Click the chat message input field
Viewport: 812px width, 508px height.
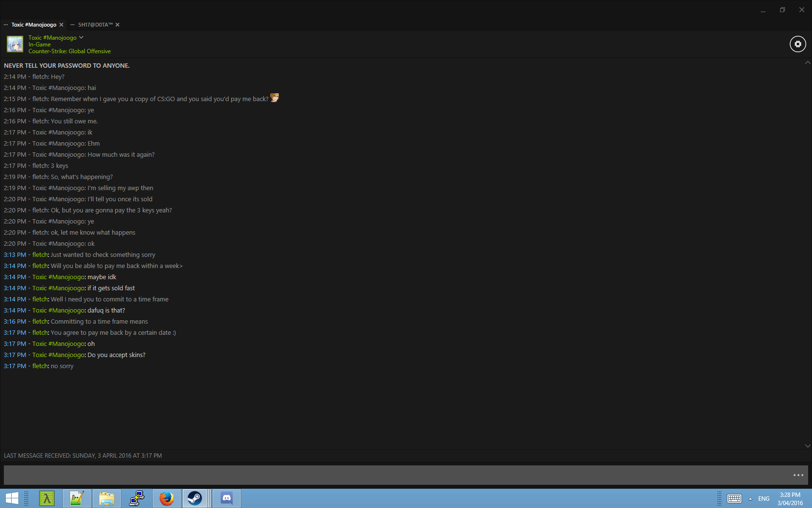click(396, 475)
